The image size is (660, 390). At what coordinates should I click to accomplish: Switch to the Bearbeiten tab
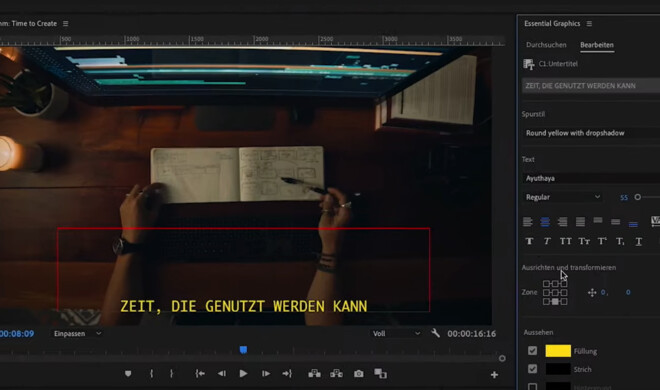[597, 45]
